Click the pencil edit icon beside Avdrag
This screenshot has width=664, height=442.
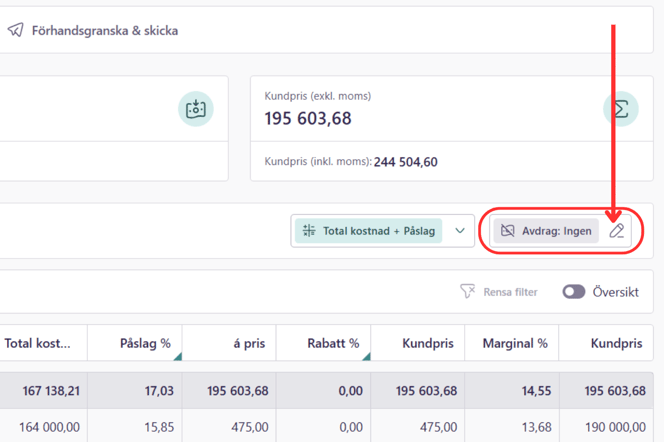(617, 231)
